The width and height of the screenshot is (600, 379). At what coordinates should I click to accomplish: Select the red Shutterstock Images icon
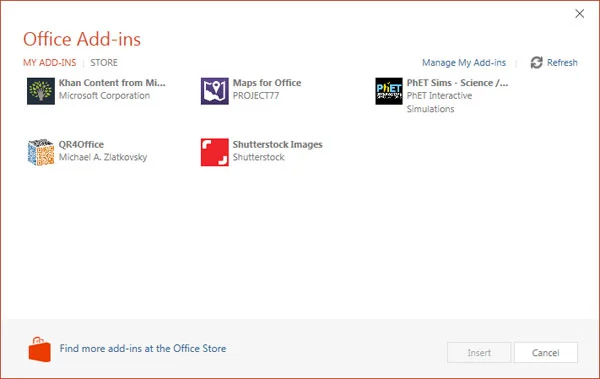tap(215, 152)
